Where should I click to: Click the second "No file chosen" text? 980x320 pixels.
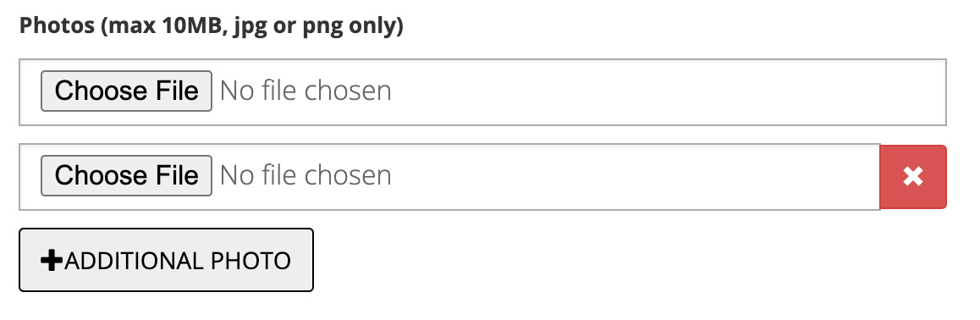pos(306,175)
